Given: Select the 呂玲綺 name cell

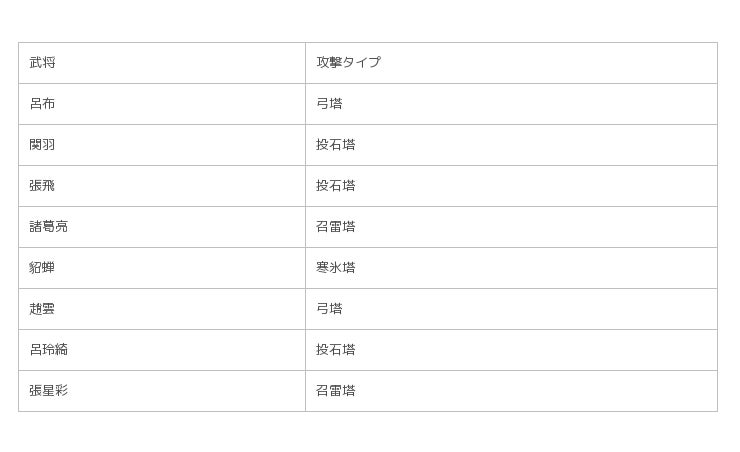Looking at the screenshot, I should click(162, 350).
